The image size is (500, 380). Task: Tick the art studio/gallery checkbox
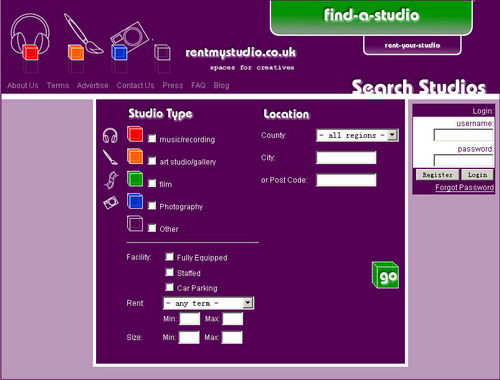pos(152,161)
